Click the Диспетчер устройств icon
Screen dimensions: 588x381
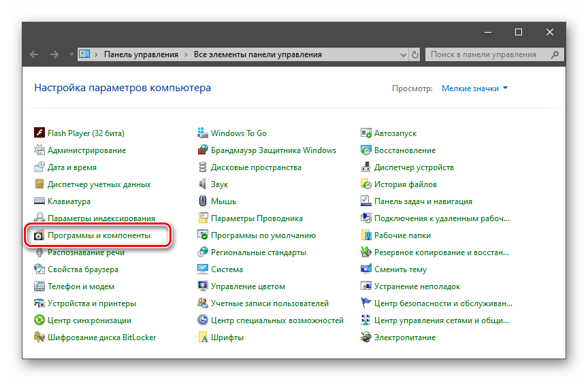tap(366, 167)
